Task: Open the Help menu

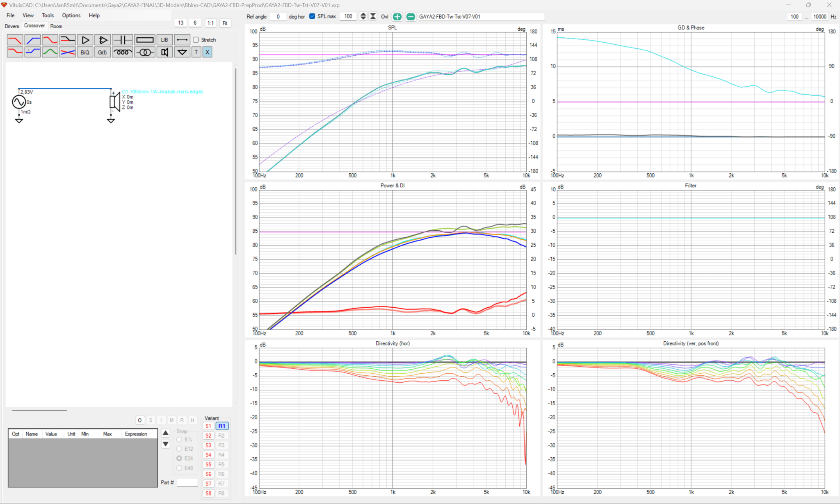Action: pos(94,15)
